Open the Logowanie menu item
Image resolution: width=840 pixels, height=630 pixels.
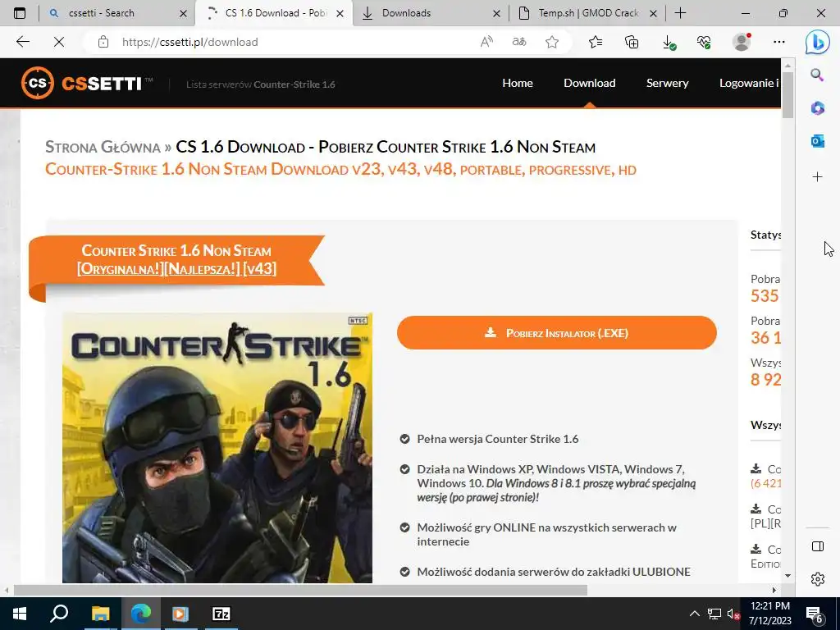point(750,83)
